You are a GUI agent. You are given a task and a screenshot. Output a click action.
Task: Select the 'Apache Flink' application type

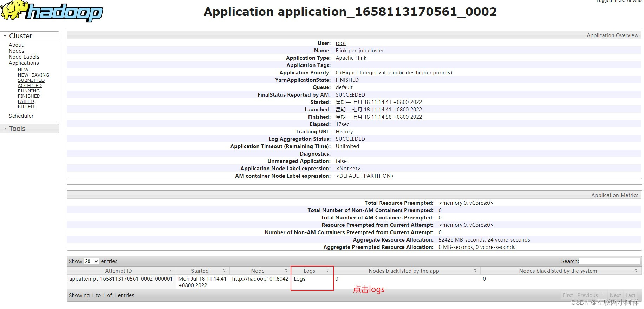coord(351,58)
